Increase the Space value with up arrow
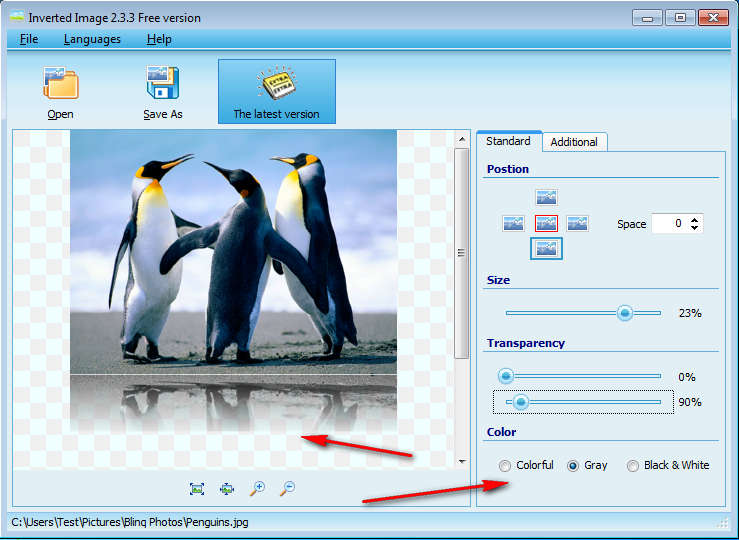This screenshot has height=540, width=739. [x=695, y=220]
